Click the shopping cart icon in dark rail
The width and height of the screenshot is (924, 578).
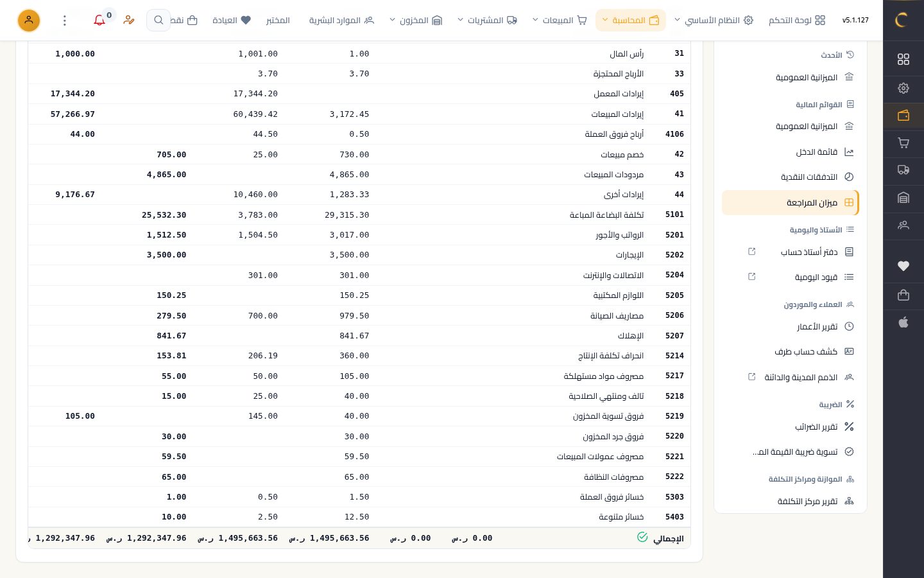coord(903,143)
